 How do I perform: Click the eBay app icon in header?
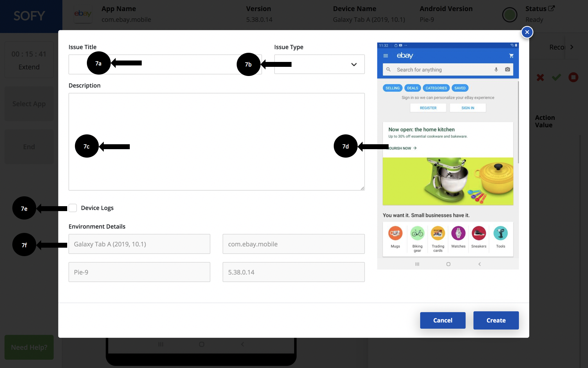83,14
